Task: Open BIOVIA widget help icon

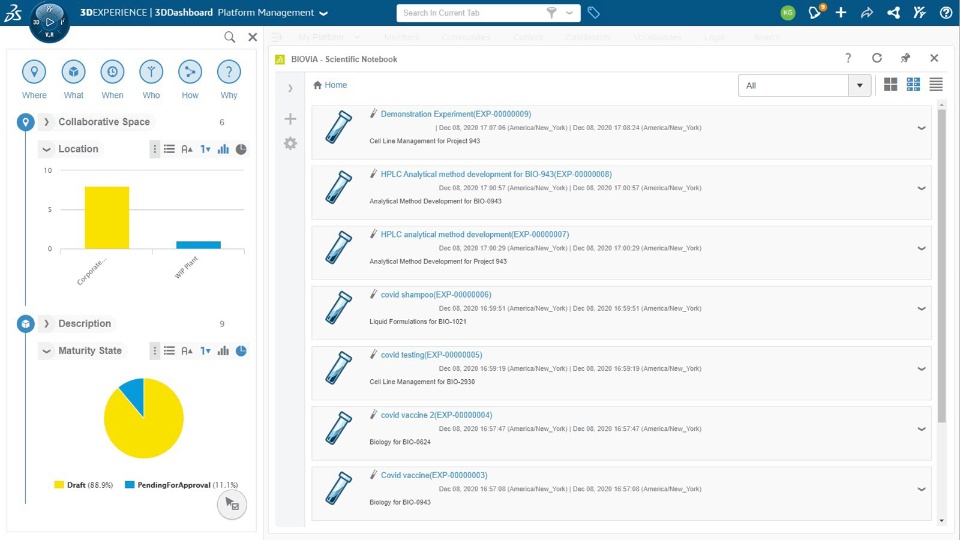Action: (848, 58)
